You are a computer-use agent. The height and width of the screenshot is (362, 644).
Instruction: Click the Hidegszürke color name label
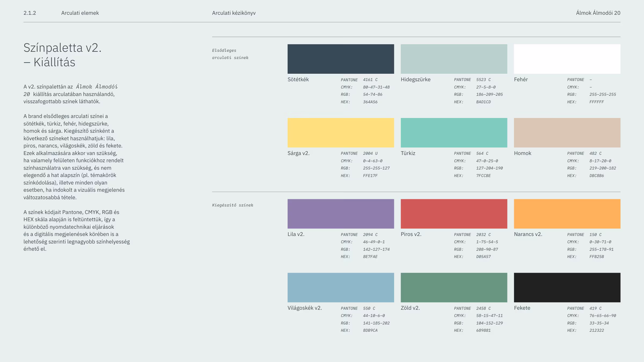pyautogui.click(x=416, y=79)
